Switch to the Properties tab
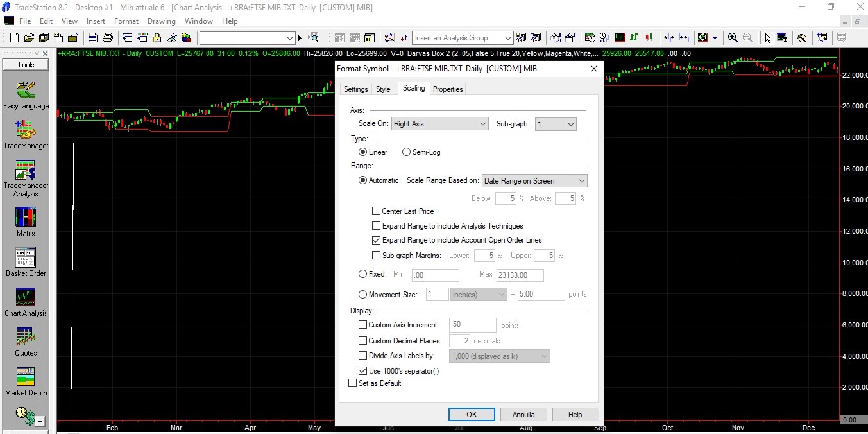 click(448, 89)
